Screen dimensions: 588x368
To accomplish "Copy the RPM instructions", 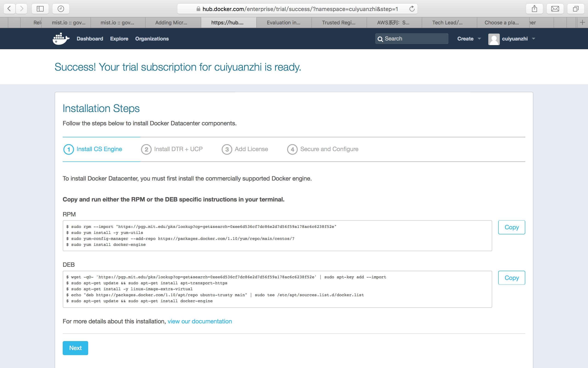I will (512, 227).
